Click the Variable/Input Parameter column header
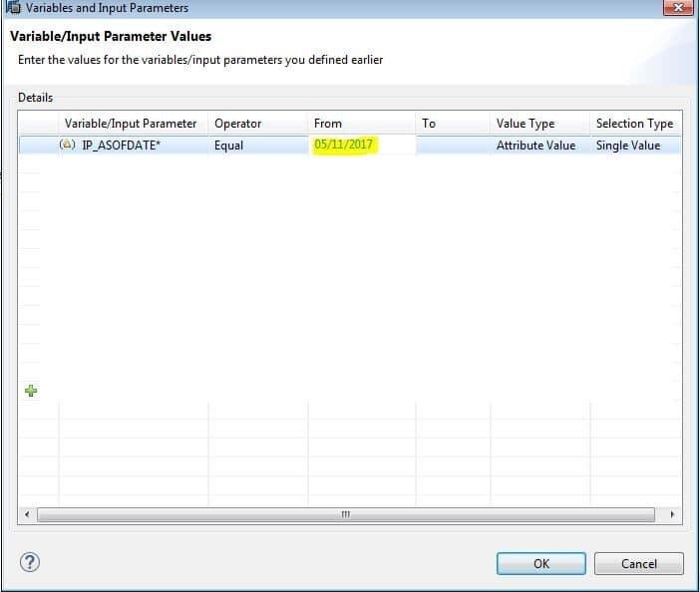Viewport: 700px width, 592px height. (x=131, y=124)
